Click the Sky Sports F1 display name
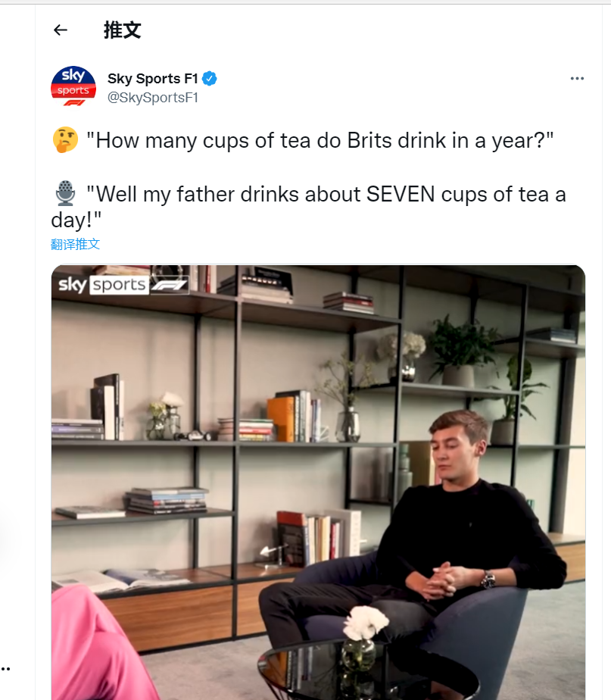The image size is (611, 700). (x=152, y=78)
